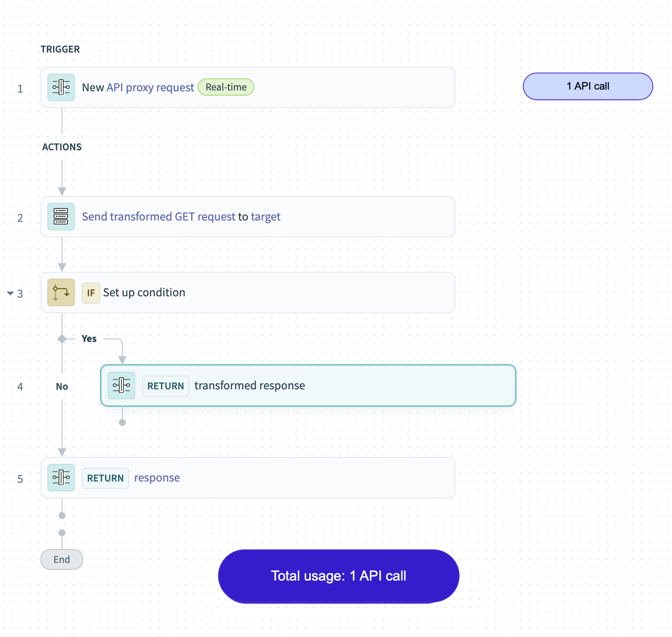Click the IF badge on the condition step

(x=91, y=292)
